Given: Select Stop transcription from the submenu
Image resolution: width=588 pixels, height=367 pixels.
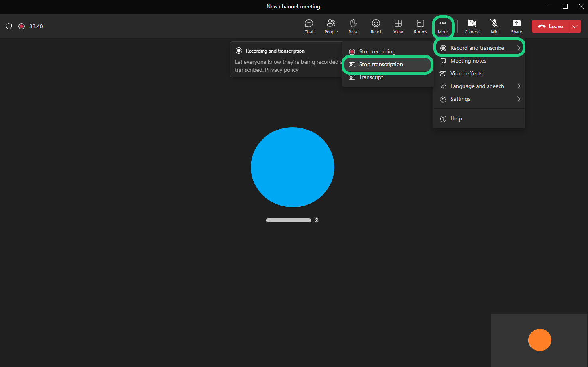Looking at the screenshot, I should click(381, 65).
